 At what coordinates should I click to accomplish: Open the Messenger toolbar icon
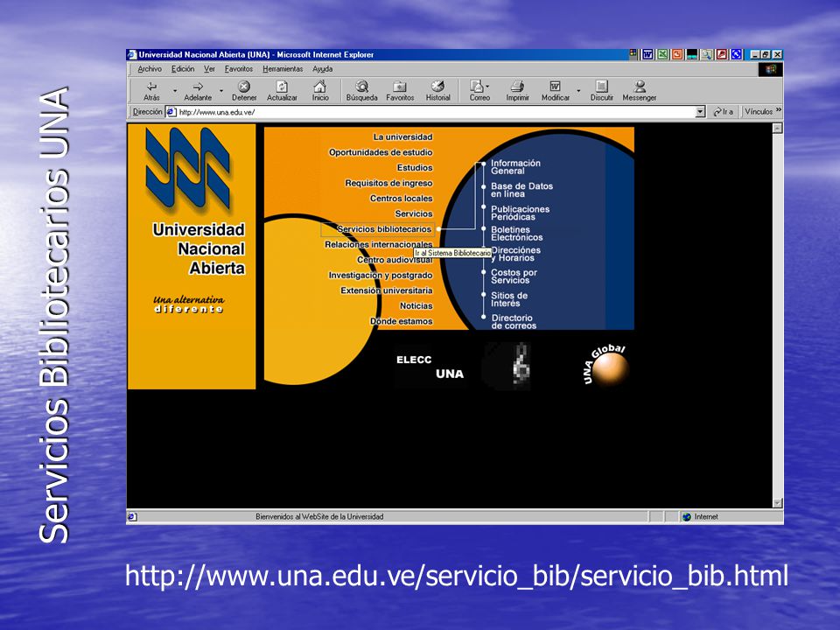pos(639,87)
